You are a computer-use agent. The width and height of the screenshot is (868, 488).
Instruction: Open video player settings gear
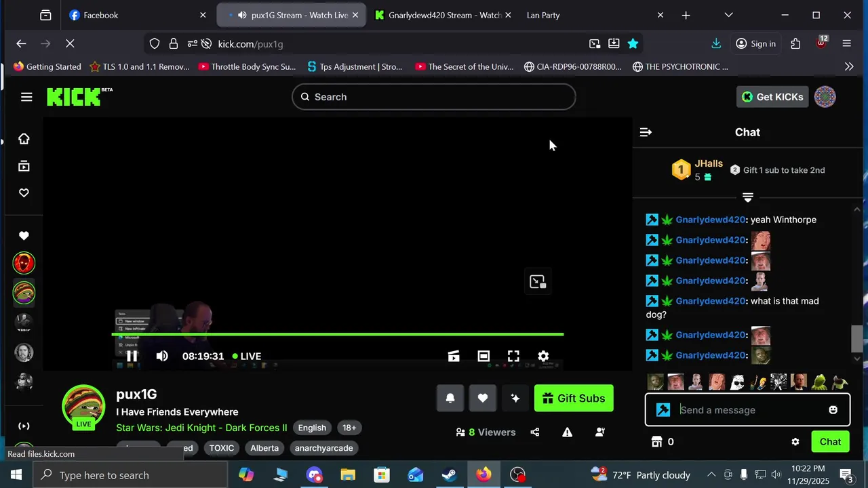click(543, 356)
